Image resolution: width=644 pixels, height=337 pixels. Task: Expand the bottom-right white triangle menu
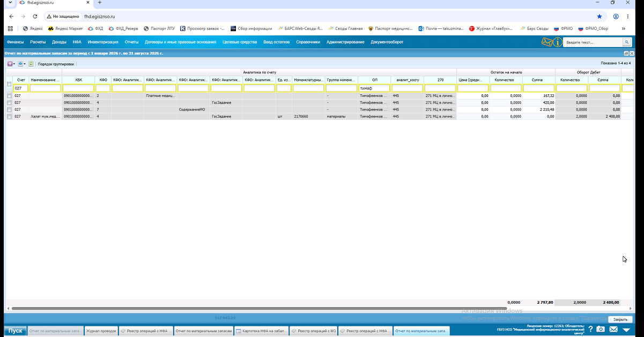tap(626, 329)
